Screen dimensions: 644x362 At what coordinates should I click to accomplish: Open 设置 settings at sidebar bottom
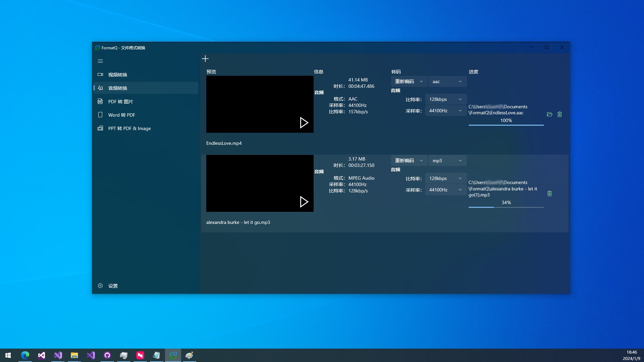pos(113,286)
